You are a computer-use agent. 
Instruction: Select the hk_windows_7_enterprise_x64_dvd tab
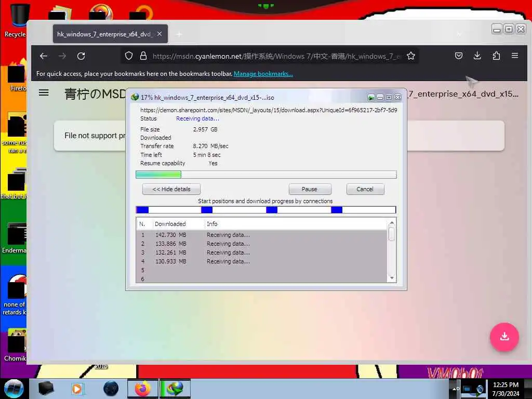(x=110, y=34)
